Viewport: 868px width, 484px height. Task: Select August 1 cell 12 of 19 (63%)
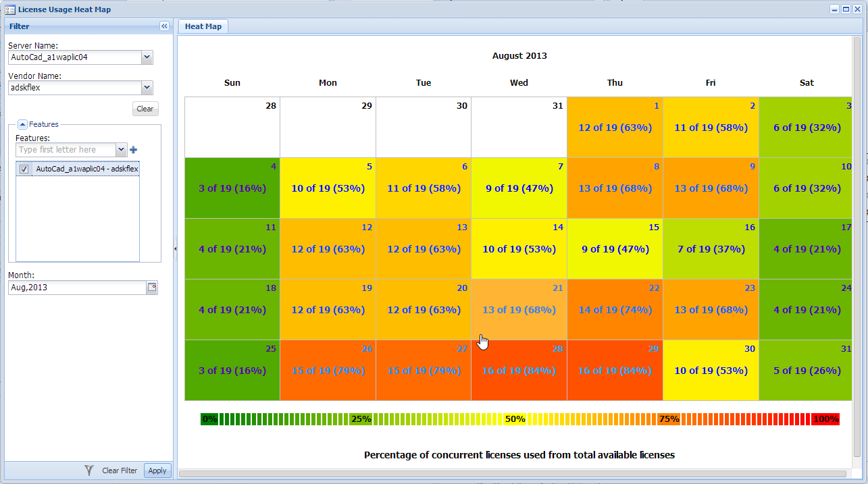pyautogui.click(x=615, y=128)
